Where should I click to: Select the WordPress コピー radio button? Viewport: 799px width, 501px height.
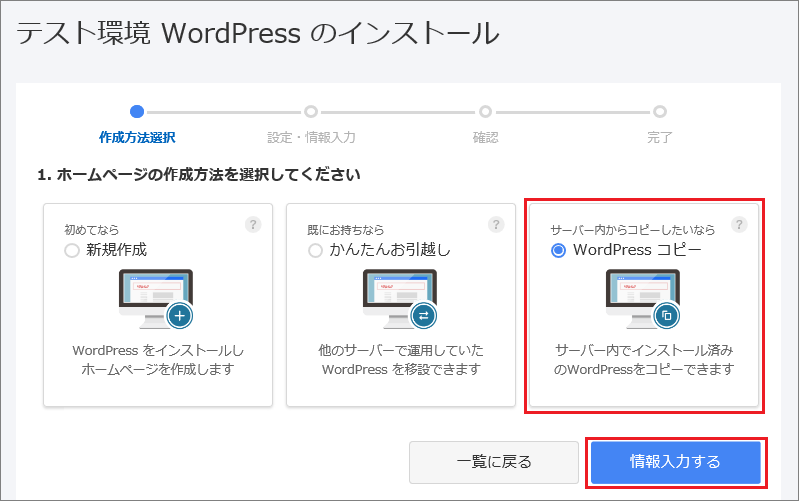pyautogui.click(x=558, y=250)
